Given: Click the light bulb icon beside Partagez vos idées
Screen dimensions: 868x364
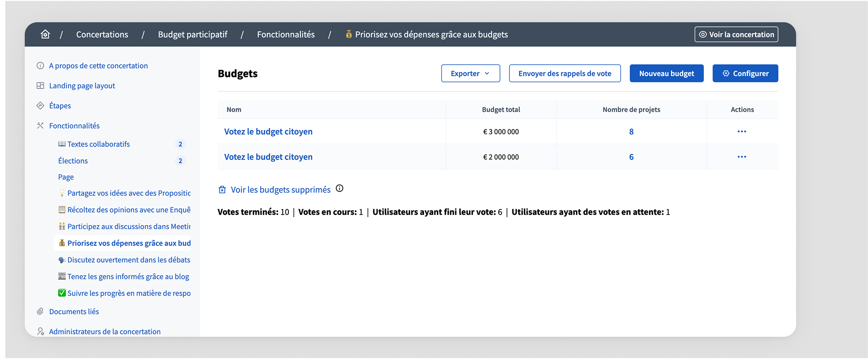Looking at the screenshot, I should point(62,193).
